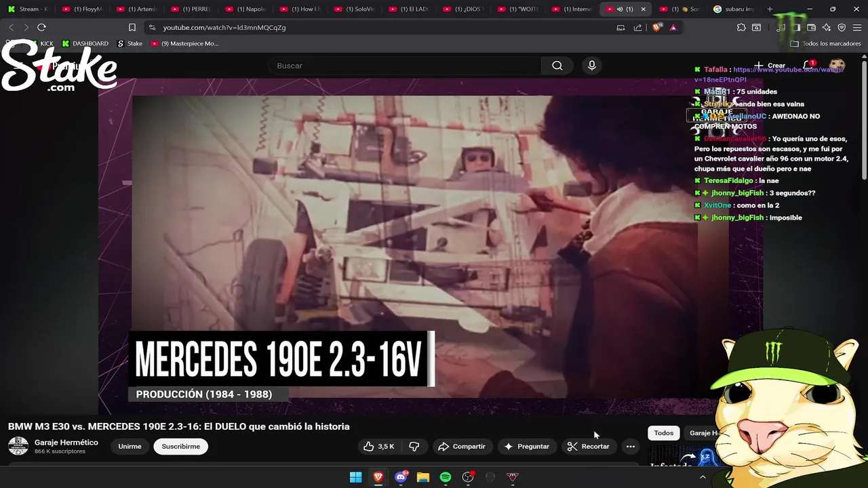Open site info icon beside the URL
This screenshot has width=868, height=488.
[152, 27]
